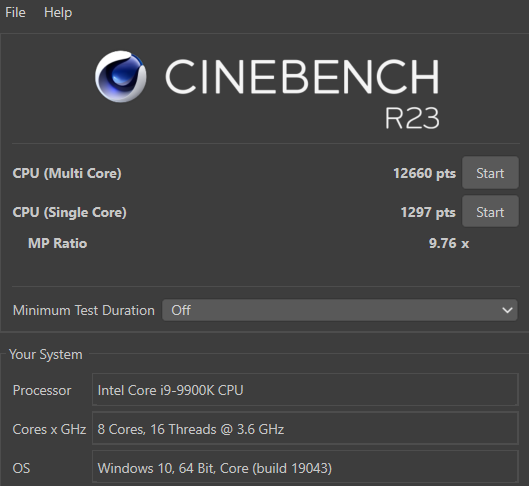
Task: Click the Processor label
Action: [x=42, y=390]
